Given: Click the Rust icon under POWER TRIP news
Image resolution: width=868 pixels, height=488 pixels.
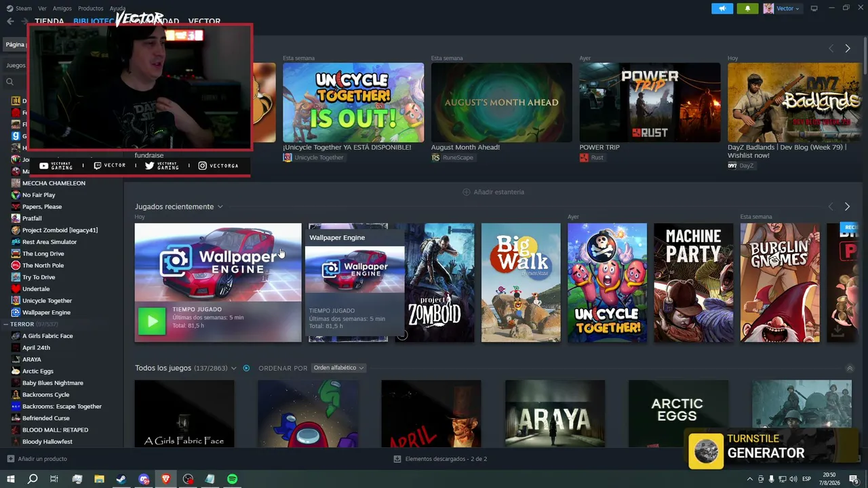Looking at the screenshot, I should [584, 157].
